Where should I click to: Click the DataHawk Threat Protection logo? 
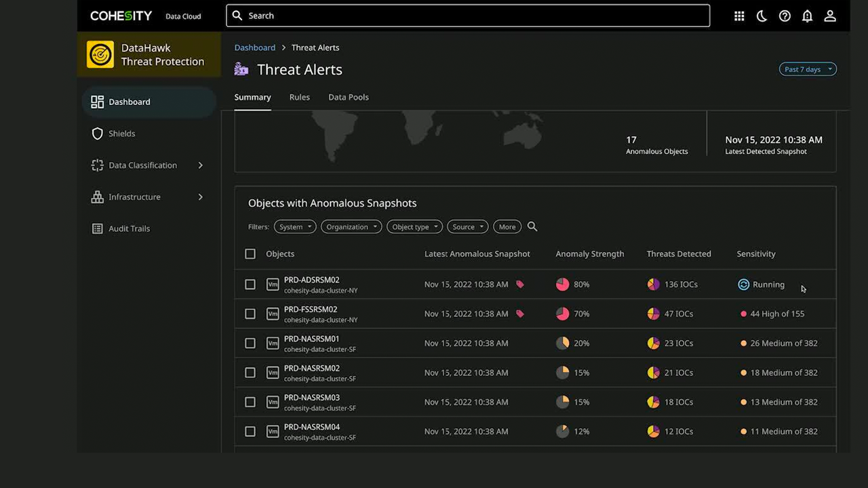tap(100, 54)
